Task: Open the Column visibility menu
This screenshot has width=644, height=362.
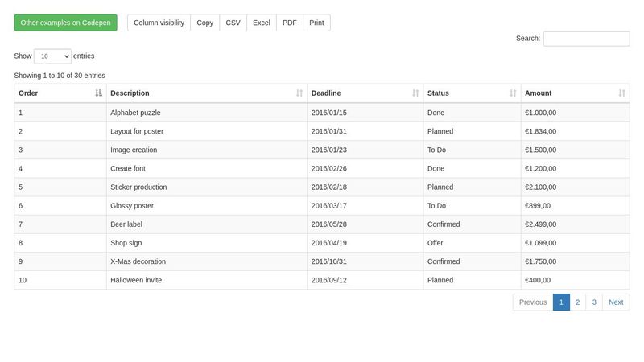Action: point(159,23)
